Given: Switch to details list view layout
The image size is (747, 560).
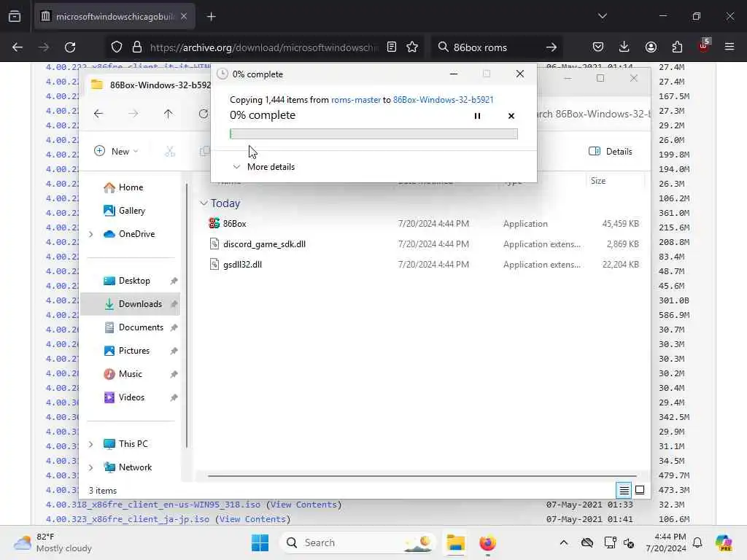Looking at the screenshot, I should 624,490.
